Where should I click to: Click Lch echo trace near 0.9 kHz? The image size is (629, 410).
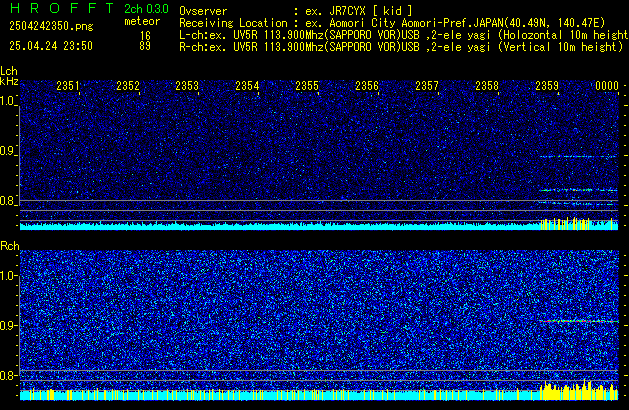click(578, 156)
